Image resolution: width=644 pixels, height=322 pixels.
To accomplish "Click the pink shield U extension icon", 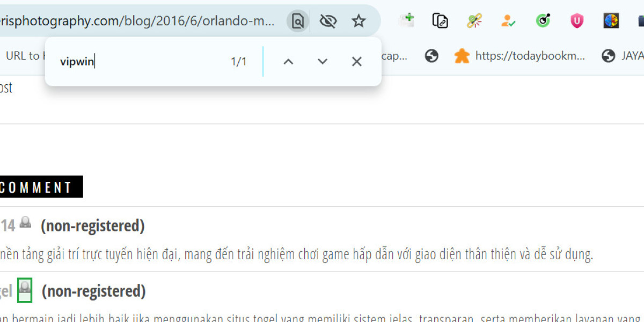I will pos(577,20).
